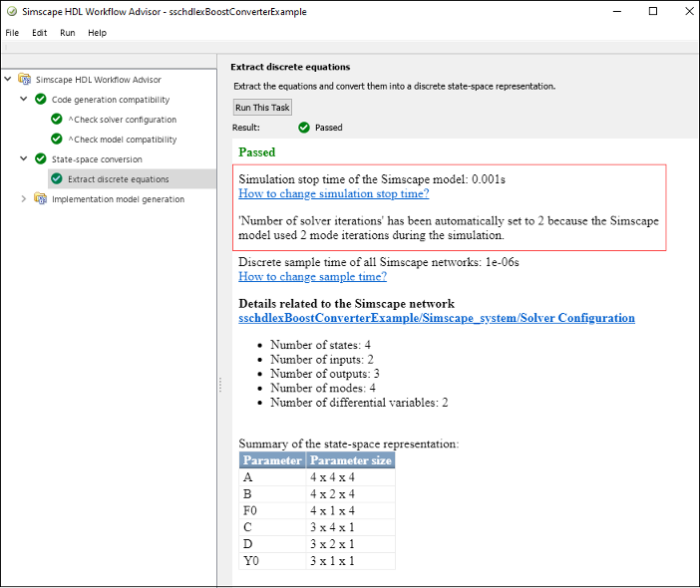
Task: Click the panel splitter handle dots
Action: pos(219,385)
